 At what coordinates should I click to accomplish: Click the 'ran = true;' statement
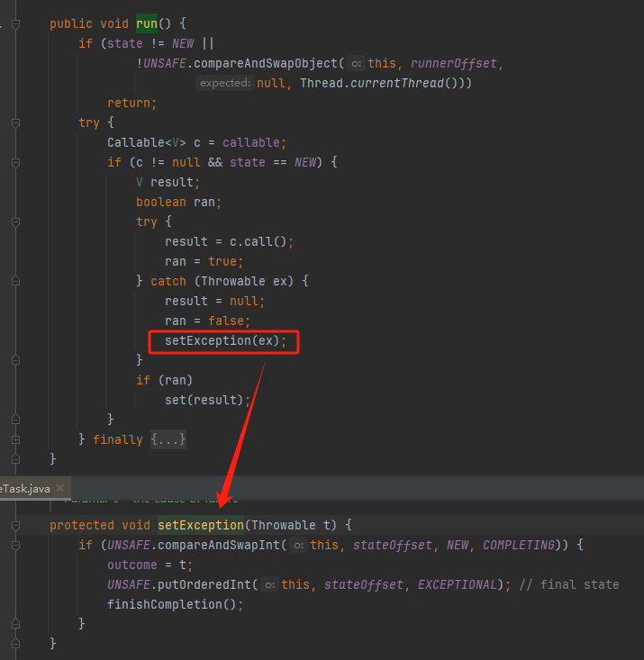pos(204,261)
